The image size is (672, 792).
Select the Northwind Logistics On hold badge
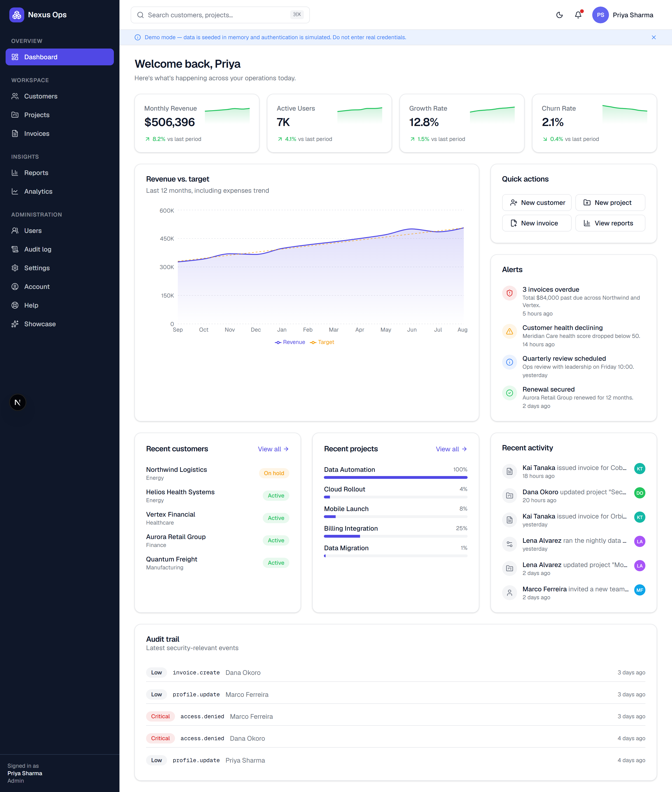click(274, 473)
